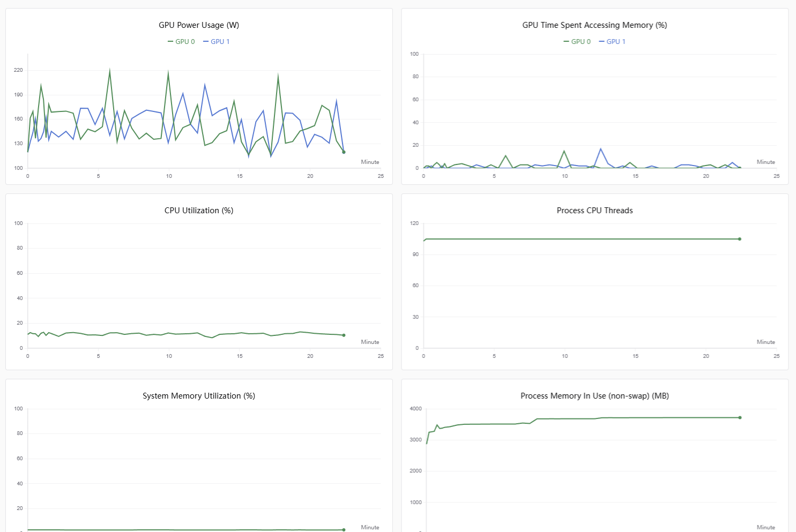Select final point on Process Memory In Use line
Screen dimensions: 796x532
point(740,417)
